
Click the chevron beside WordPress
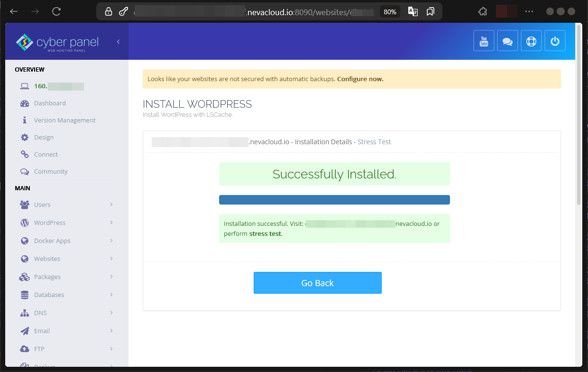pyautogui.click(x=111, y=223)
